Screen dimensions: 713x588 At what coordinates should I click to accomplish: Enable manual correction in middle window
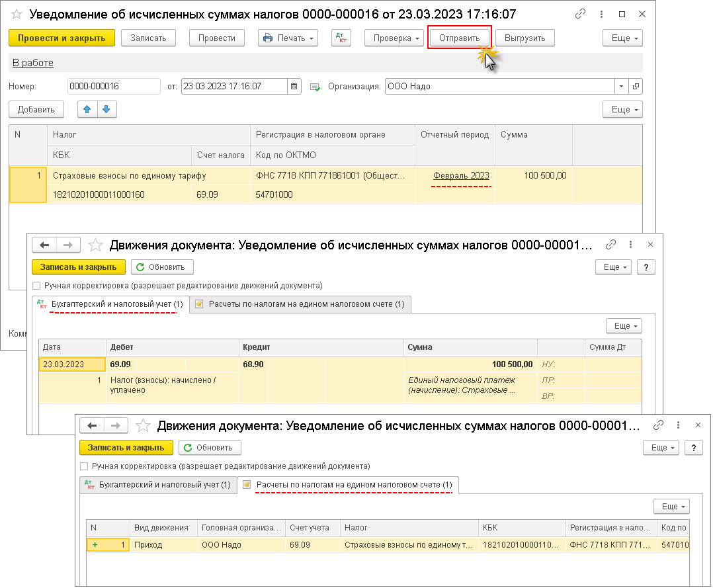(x=37, y=286)
